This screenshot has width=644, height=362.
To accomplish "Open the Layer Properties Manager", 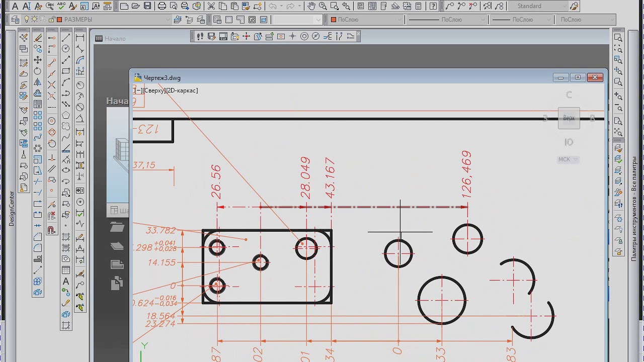I will [15, 20].
